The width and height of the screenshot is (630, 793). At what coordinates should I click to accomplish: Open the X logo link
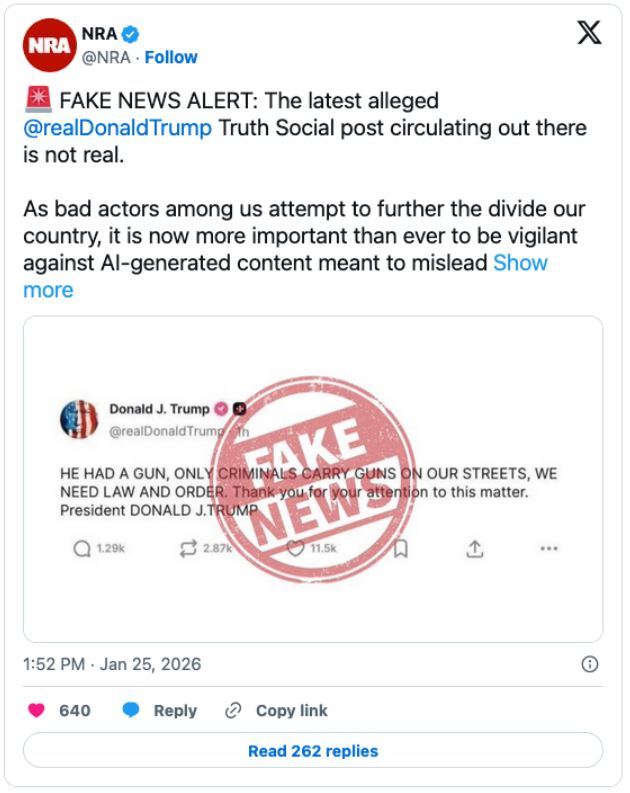click(x=590, y=34)
